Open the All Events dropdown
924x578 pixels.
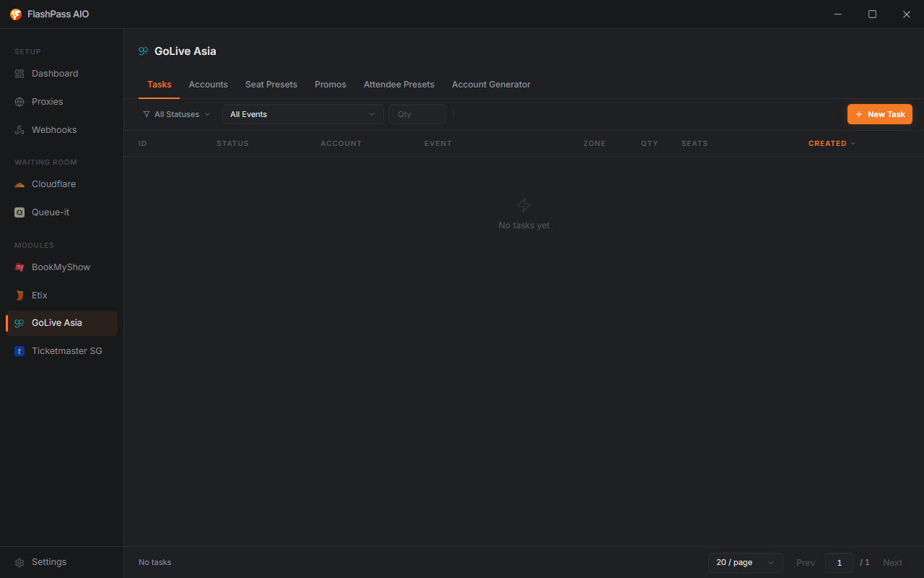pyautogui.click(x=303, y=114)
